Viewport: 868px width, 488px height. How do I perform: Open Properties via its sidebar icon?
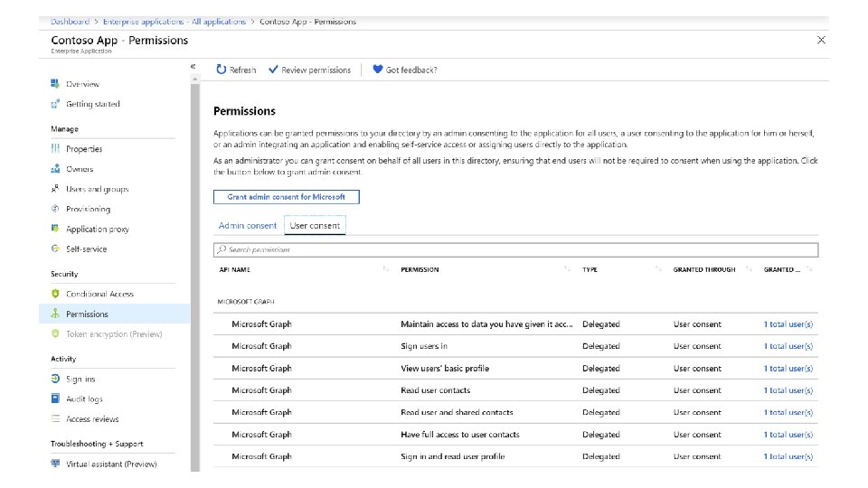56,149
